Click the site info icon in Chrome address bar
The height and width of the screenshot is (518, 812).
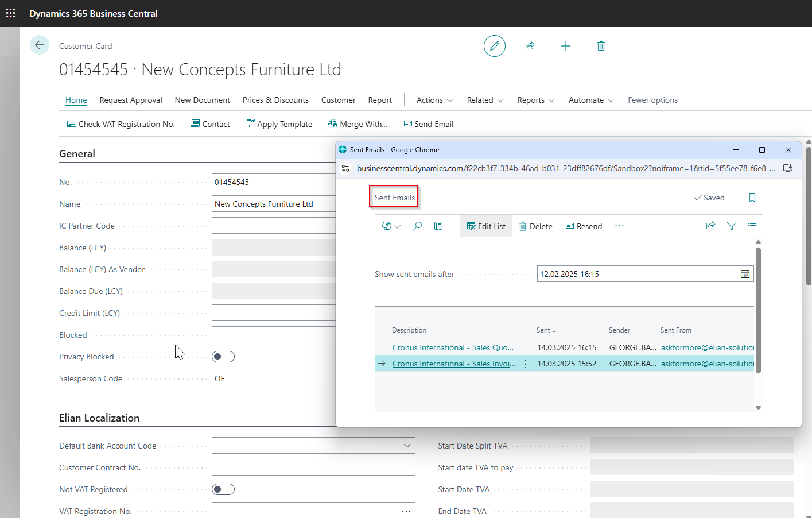[x=345, y=168]
